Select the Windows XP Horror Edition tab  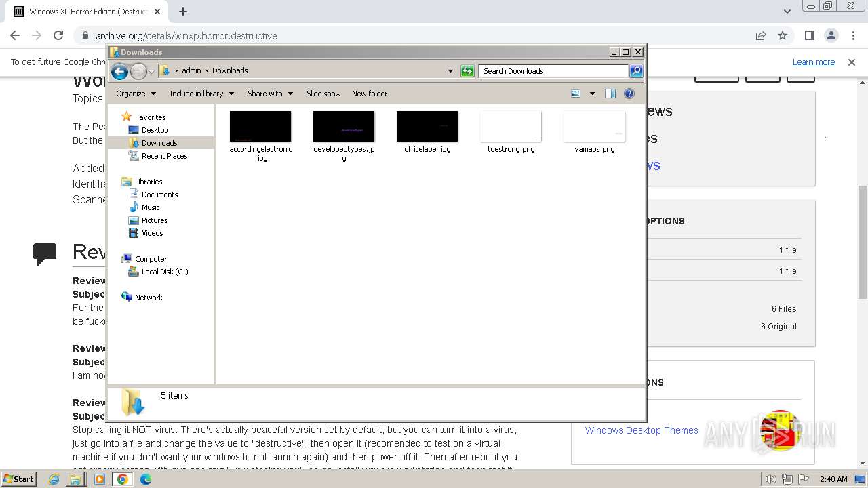pyautogui.click(x=88, y=12)
